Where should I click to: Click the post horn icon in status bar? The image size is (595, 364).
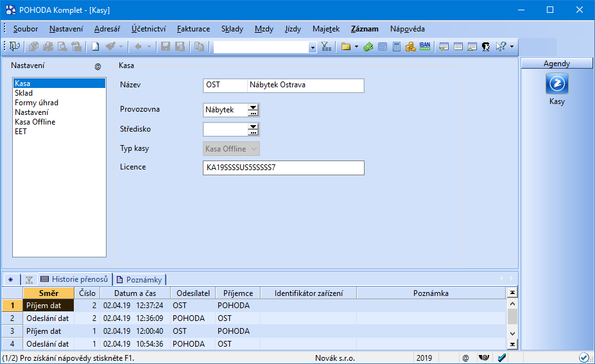(x=484, y=358)
